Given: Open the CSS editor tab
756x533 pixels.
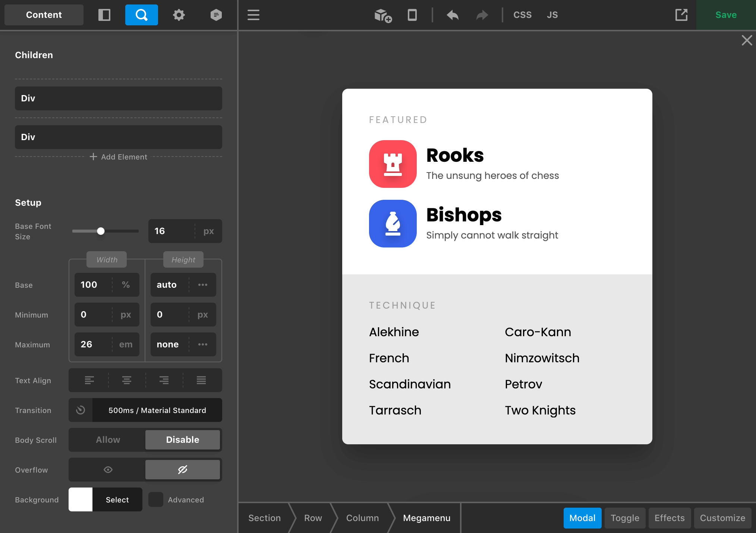Looking at the screenshot, I should pyautogui.click(x=523, y=15).
